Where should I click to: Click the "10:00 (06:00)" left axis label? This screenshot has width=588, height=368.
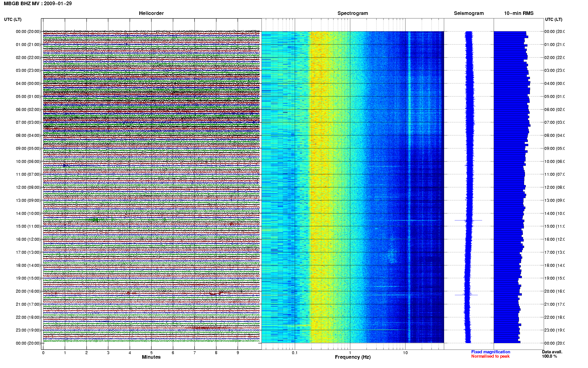[28, 161]
